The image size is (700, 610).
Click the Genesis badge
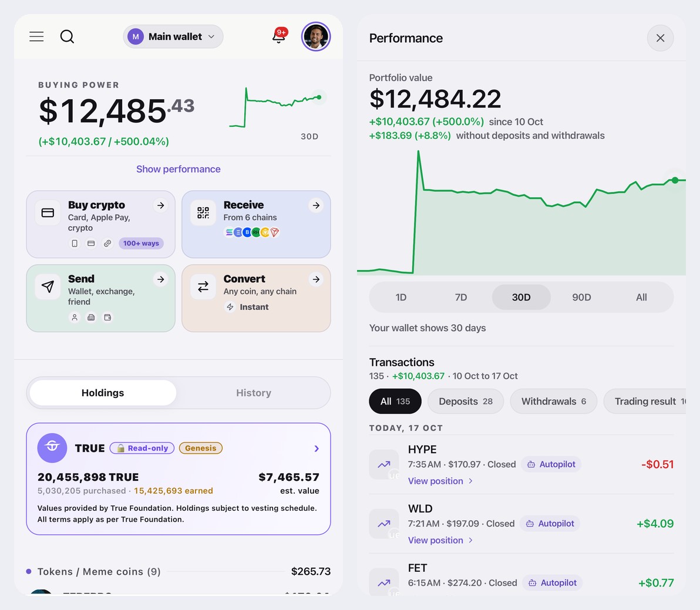[200, 448]
